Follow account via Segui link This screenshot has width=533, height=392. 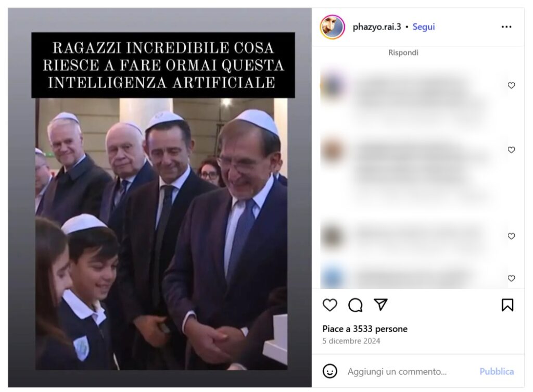(424, 27)
